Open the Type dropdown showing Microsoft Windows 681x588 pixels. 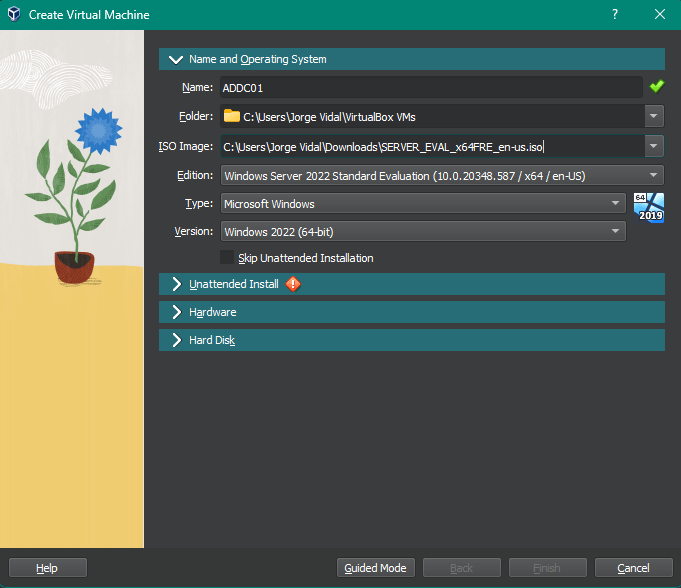click(423, 203)
